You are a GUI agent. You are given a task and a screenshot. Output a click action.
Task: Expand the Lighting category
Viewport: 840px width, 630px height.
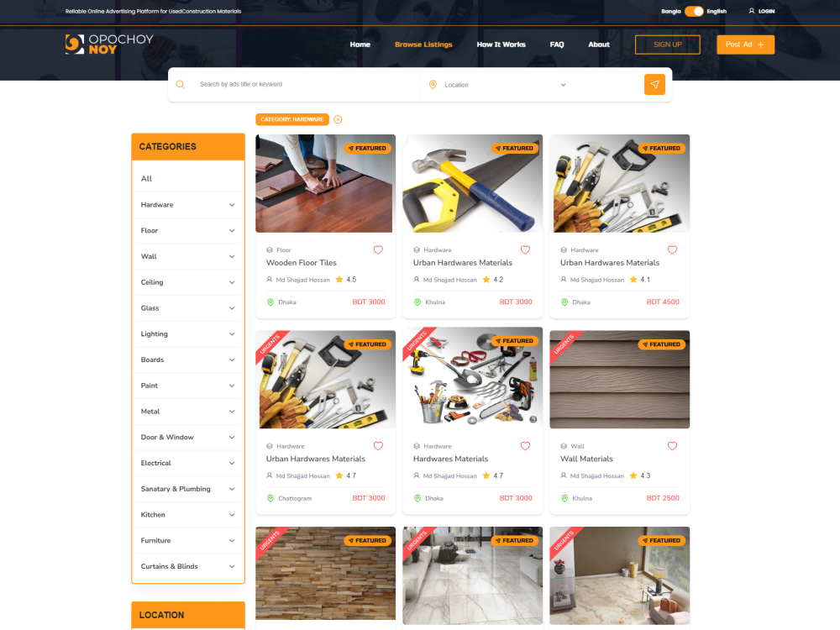[232, 334]
